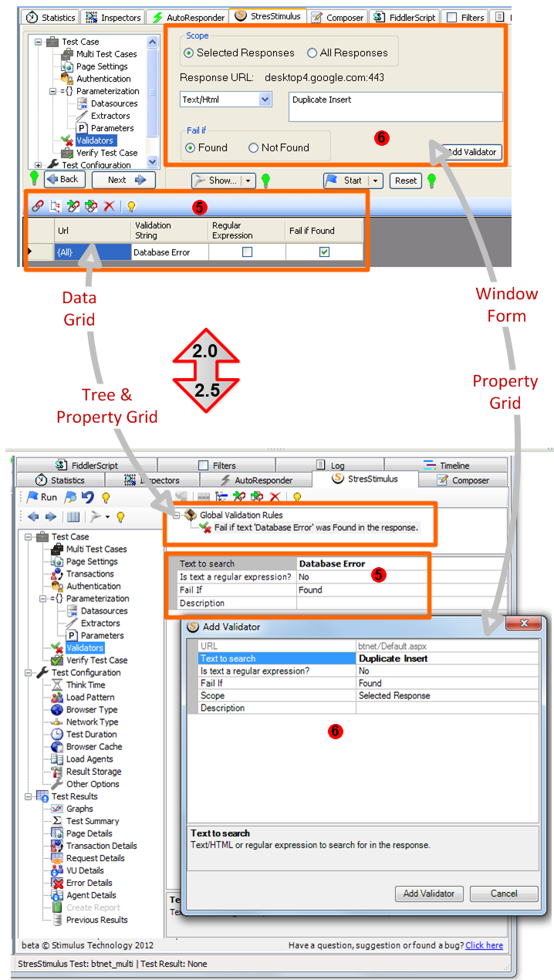Click the Think Time hourglass icon
554x980 pixels.
coord(57,684)
